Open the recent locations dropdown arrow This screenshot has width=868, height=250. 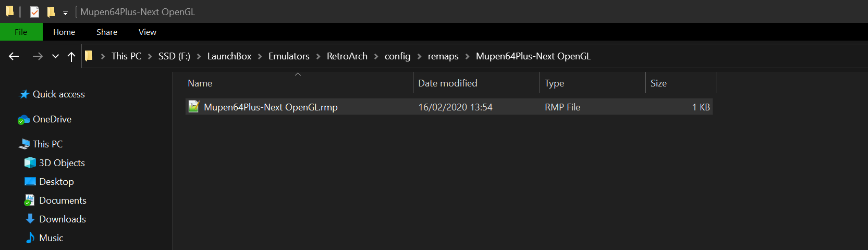coord(55,56)
